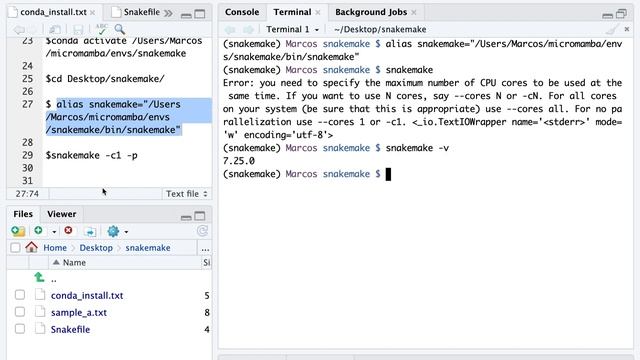Click the save document disk icon
The width and height of the screenshot is (640, 360).
(x=78, y=29)
